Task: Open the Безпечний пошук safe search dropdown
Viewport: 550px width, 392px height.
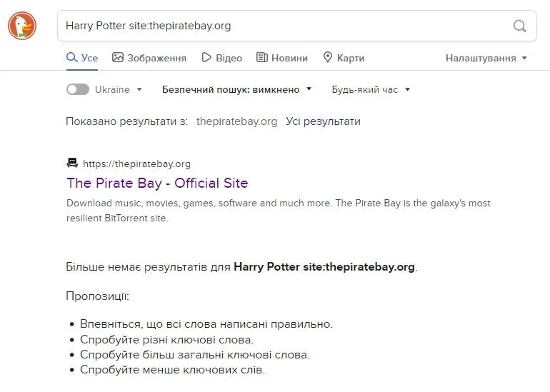Action: (x=237, y=89)
